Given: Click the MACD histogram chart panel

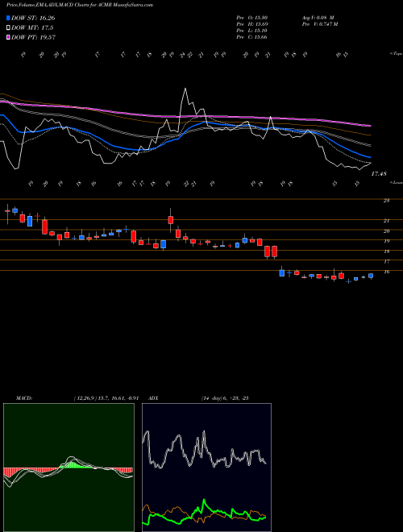Looking at the screenshot, I should pyautogui.click(x=69, y=468).
